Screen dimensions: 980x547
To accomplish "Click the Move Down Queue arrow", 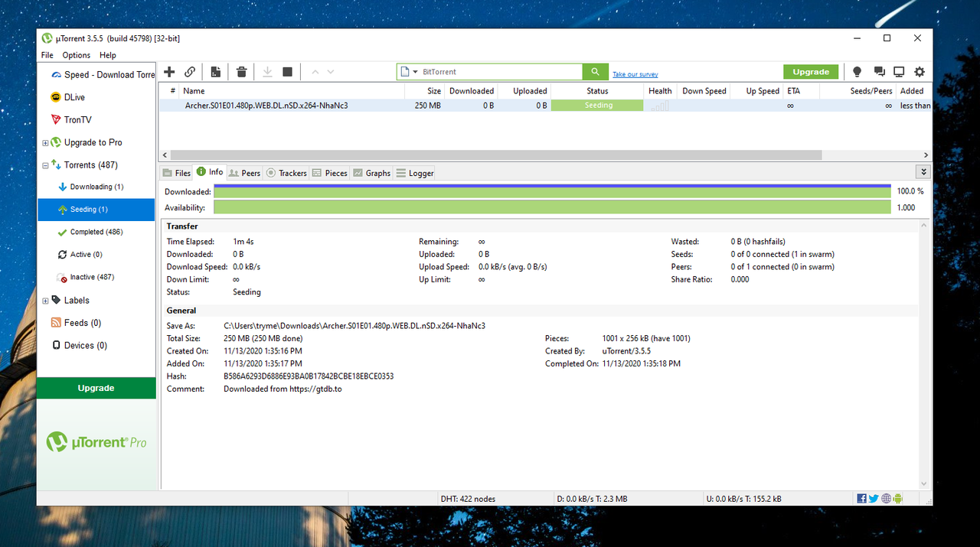I will coord(331,72).
